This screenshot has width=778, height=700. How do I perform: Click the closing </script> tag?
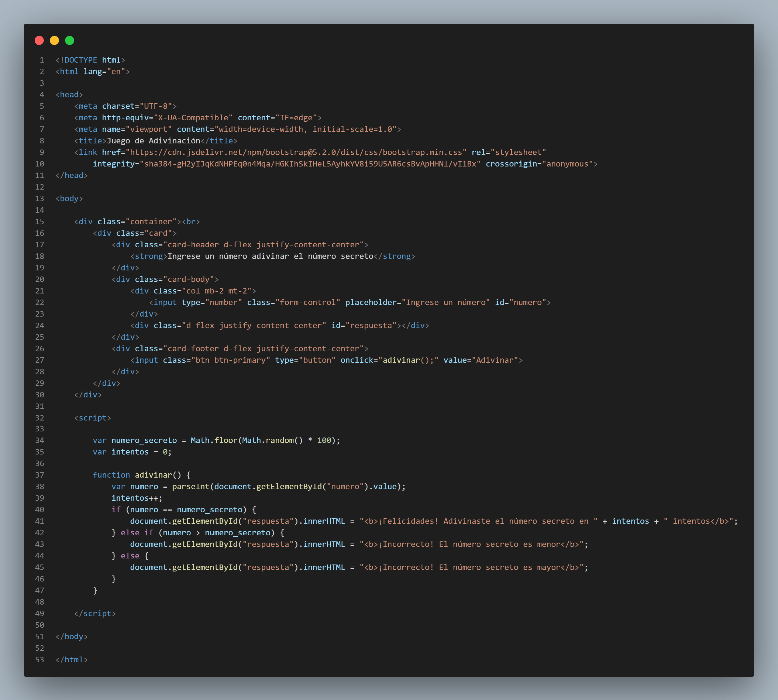[x=95, y=613]
